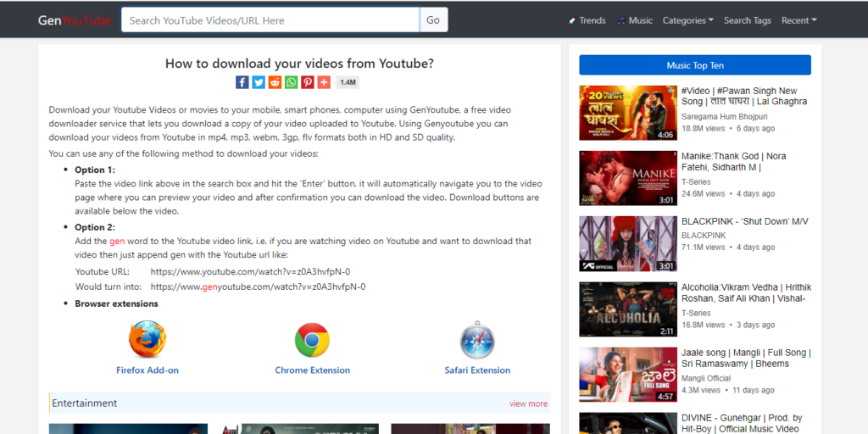Click the Youtube URL example link text

coord(250,272)
